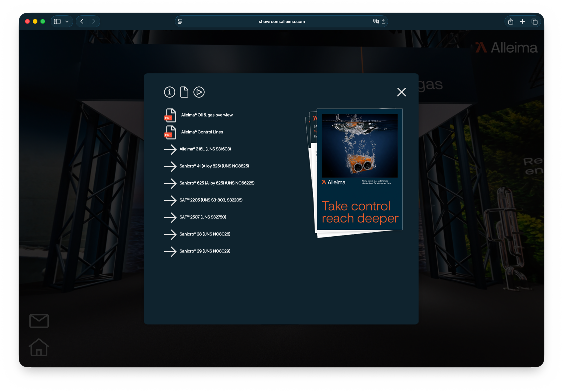563x392 pixels.
Task: Go forward in Safari history
Action: pos(94,21)
